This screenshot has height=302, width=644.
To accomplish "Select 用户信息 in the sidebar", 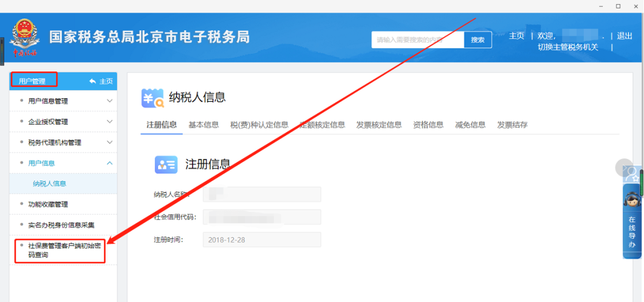I will [x=41, y=163].
